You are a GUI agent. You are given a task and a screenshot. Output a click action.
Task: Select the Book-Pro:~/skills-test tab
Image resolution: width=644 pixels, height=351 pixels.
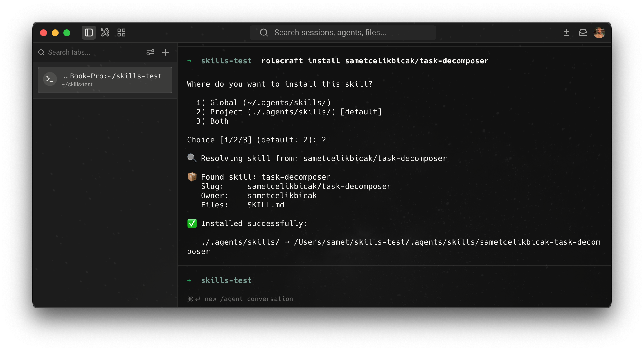point(105,80)
